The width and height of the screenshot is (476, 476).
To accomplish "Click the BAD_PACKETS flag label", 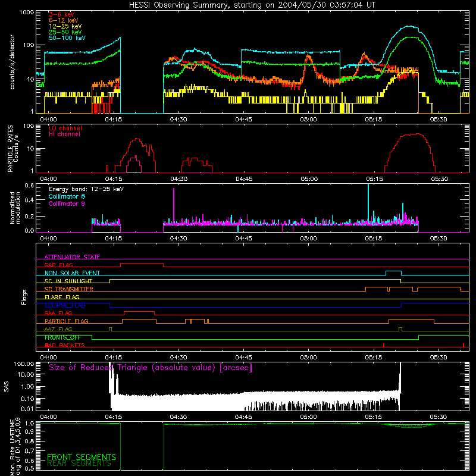I will (65, 345).
